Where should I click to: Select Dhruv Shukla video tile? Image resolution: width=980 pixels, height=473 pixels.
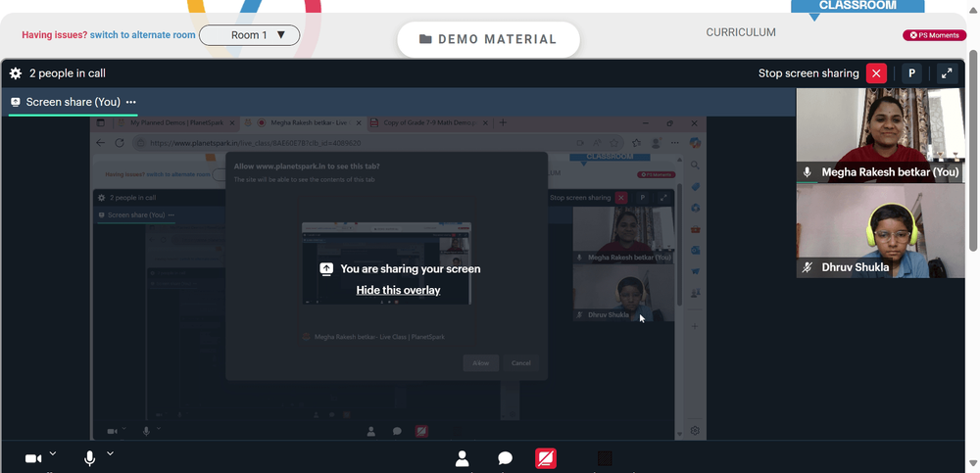880,231
